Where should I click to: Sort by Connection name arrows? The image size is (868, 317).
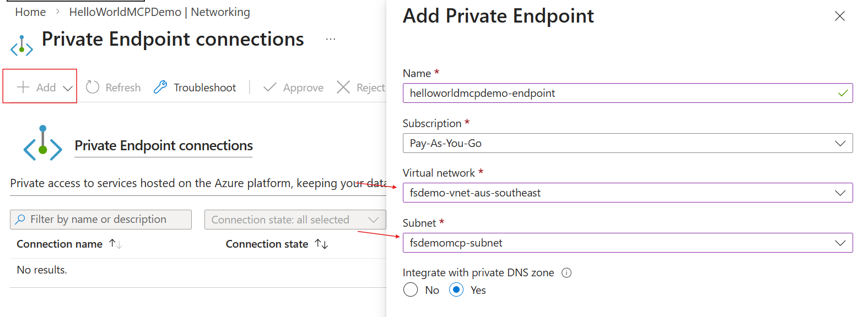click(x=116, y=244)
